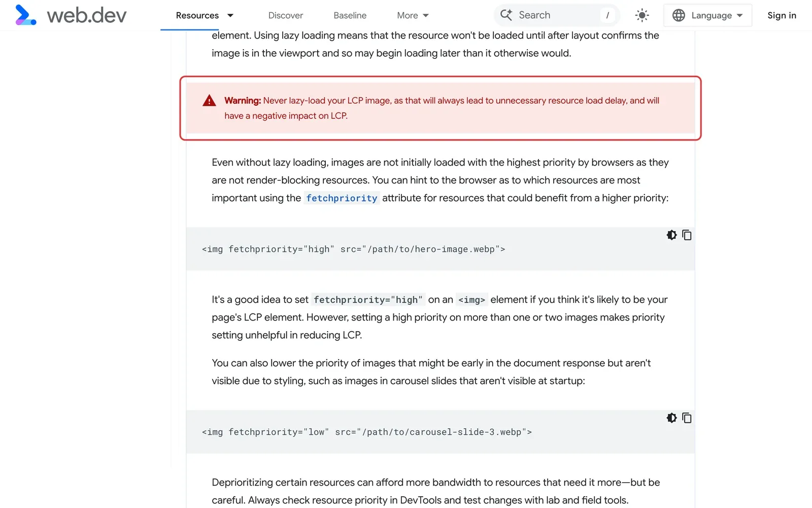Click the <img> inline code text
Image resolution: width=812 pixels, height=508 pixels.
click(471, 300)
